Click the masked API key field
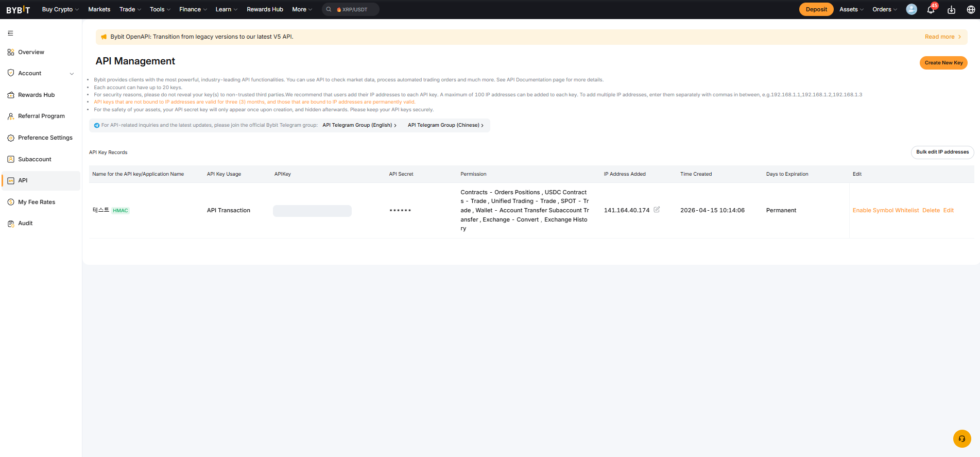Image resolution: width=980 pixels, height=457 pixels. 312,211
